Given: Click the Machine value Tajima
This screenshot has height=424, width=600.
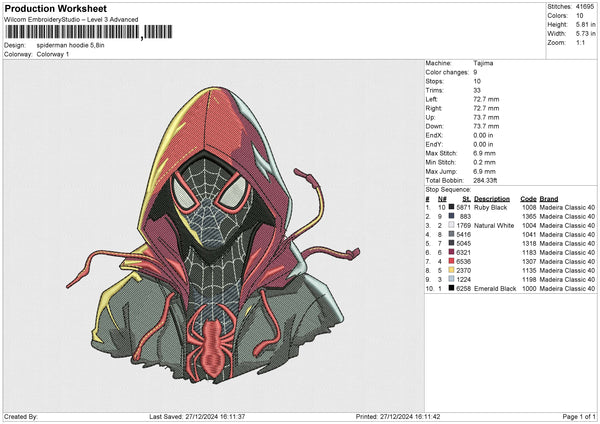Looking at the screenshot, I should pyautogui.click(x=483, y=63).
